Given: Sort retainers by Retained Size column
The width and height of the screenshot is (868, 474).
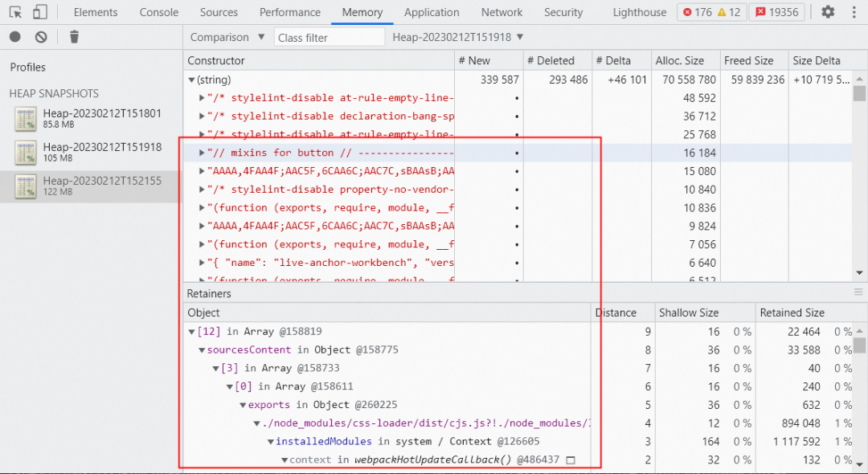Looking at the screenshot, I should (804, 313).
